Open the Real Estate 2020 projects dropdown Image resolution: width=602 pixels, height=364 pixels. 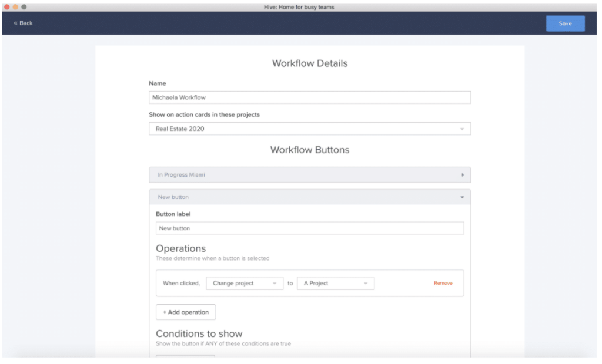[x=310, y=128]
